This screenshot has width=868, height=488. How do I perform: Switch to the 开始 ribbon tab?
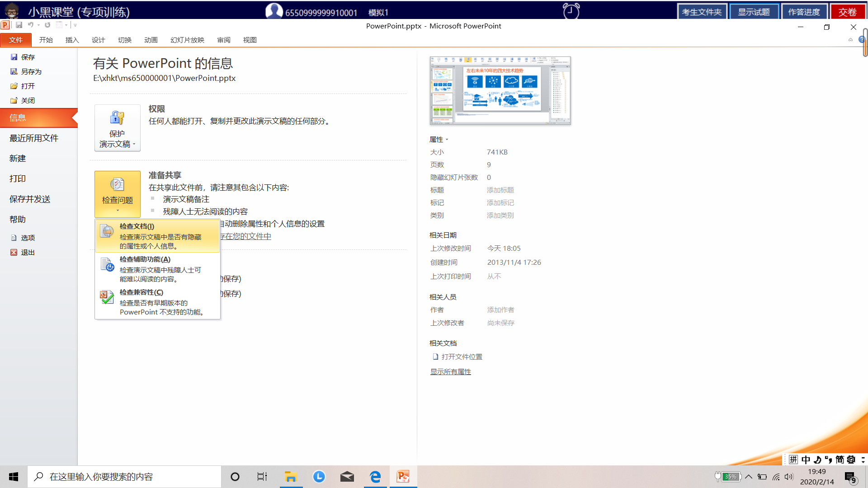[46, 40]
